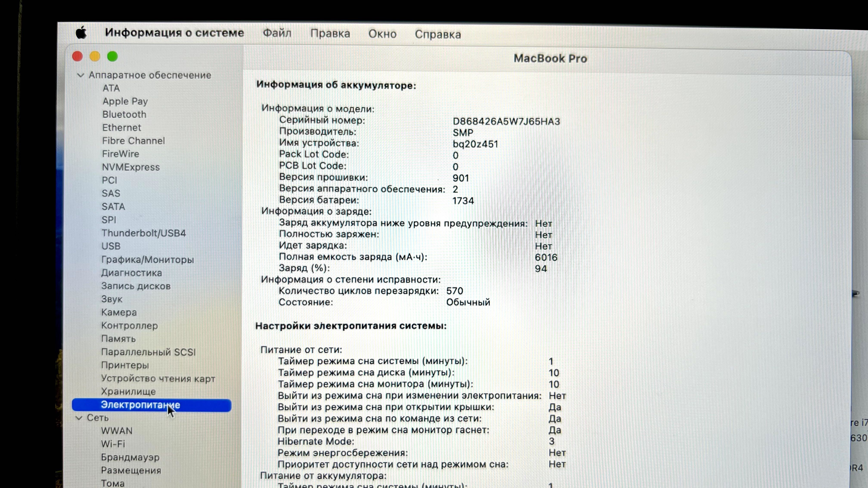Open the Справка menu

point(438,34)
